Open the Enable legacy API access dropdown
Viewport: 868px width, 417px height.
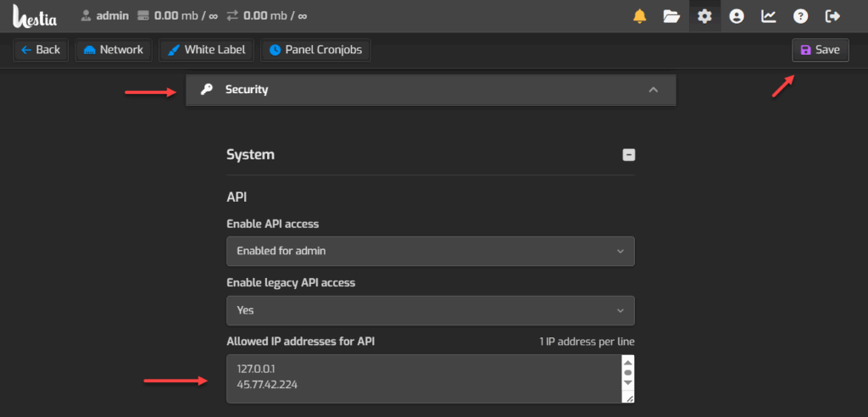[x=430, y=310]
